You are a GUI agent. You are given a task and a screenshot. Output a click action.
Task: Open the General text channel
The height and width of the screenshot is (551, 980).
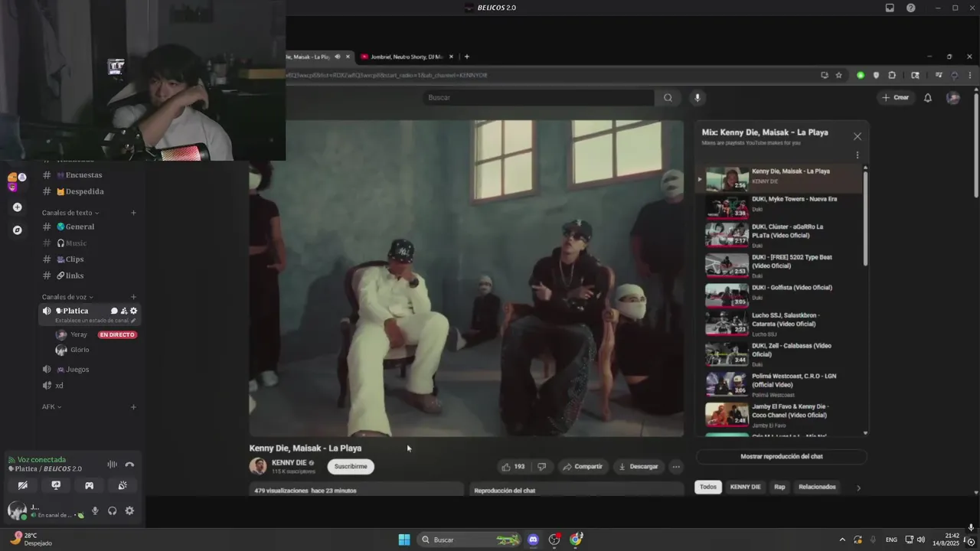point(90,227)
